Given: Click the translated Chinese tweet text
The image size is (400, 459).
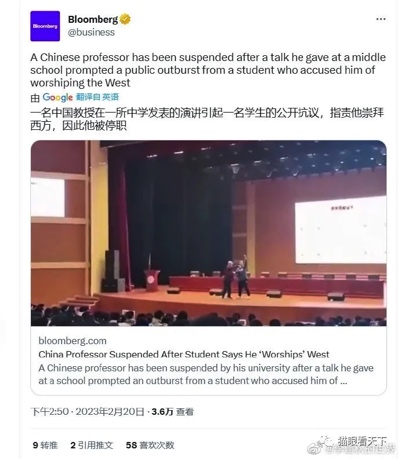Looking at the screenshot, I should point(207,119).
